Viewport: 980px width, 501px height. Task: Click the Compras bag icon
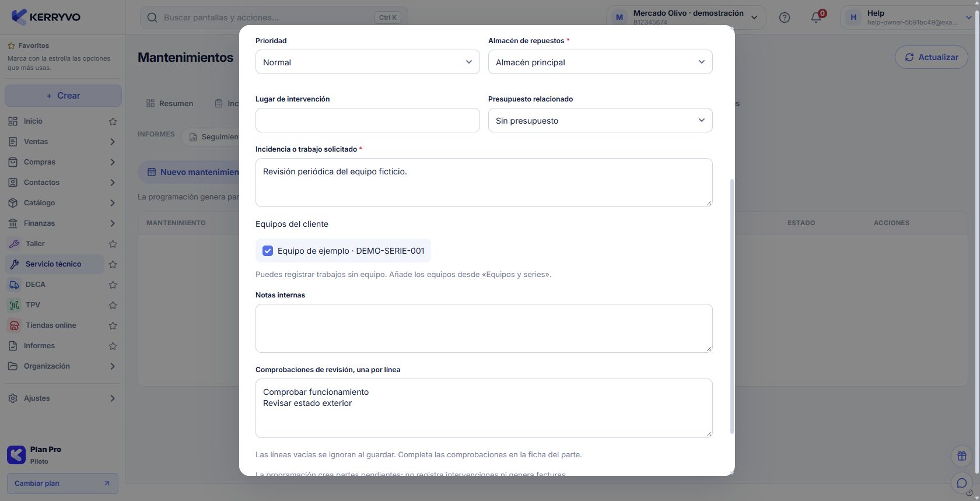pos(13,162)
